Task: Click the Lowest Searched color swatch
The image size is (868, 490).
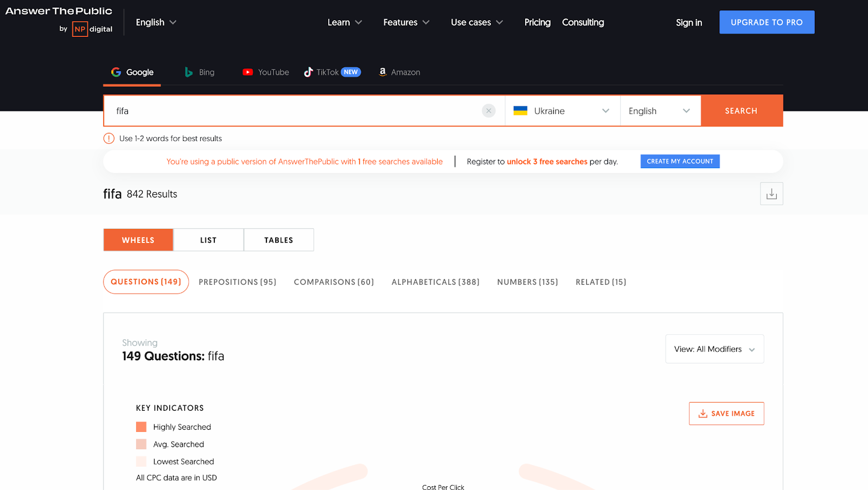Action: (x=141, y=462)
